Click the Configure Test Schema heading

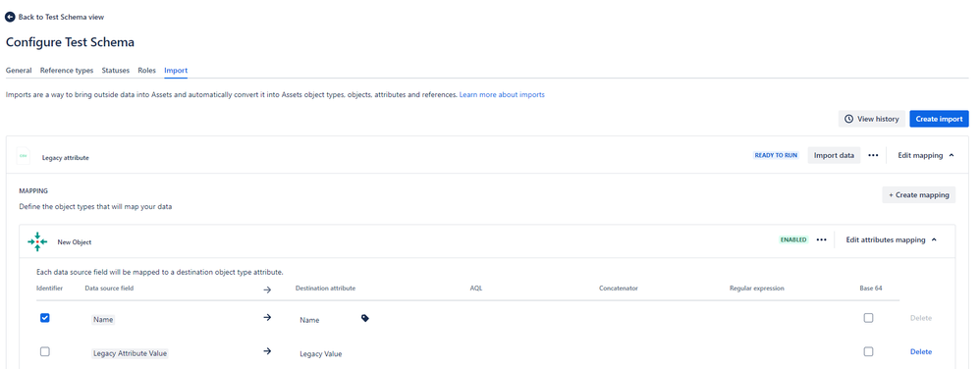(x=70, y=42)
